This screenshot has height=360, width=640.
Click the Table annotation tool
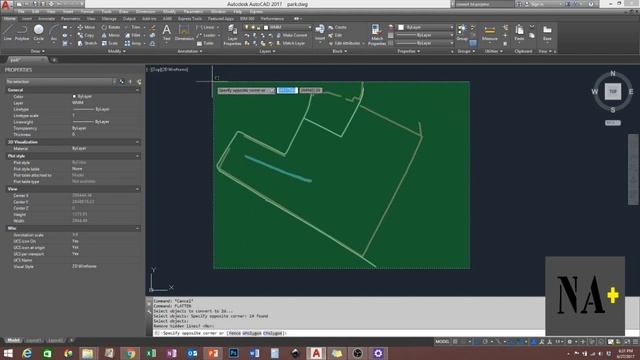coord(206,43)
